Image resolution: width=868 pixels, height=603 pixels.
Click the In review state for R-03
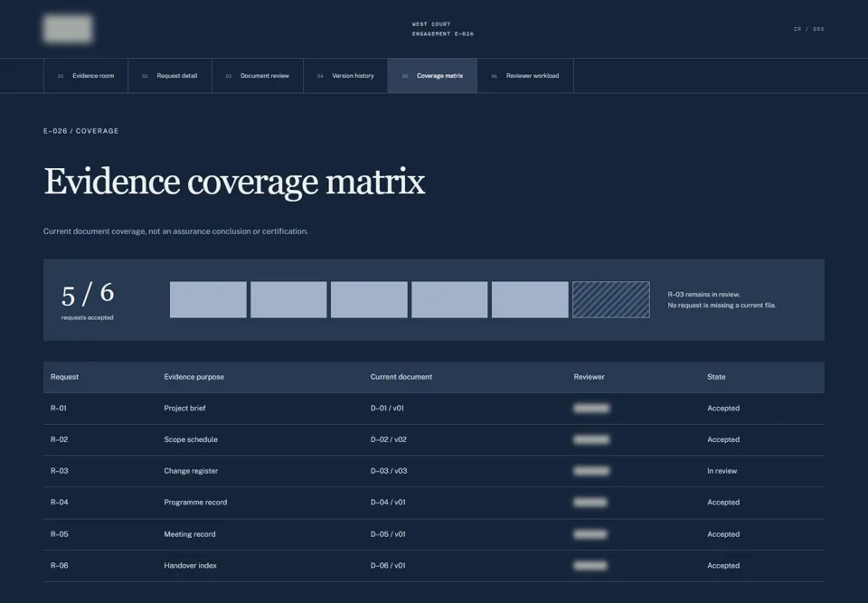pos(722,471)
